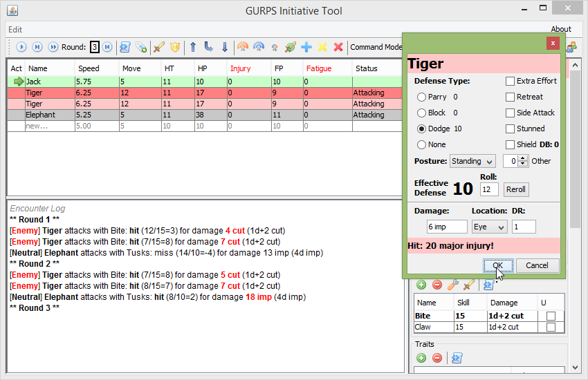Screen dimensions: 588x380
Task: Click the orange arc posture icon
Action: click(x=243, y=47)
